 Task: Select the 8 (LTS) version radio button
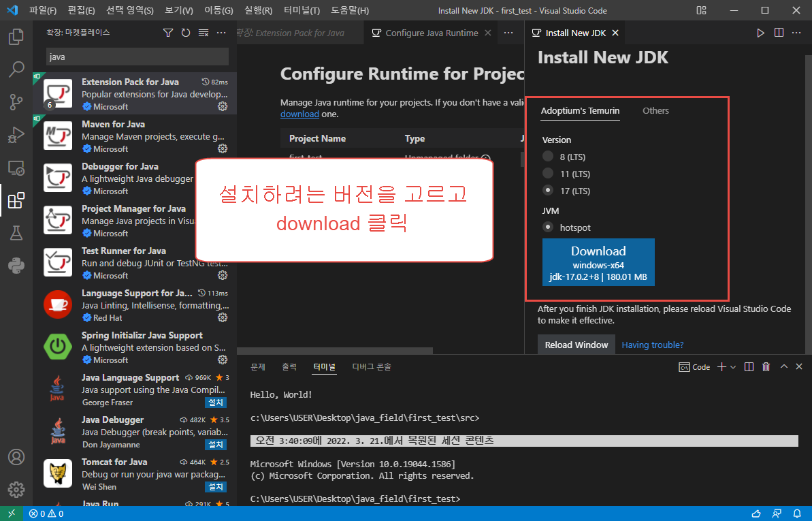548,156
